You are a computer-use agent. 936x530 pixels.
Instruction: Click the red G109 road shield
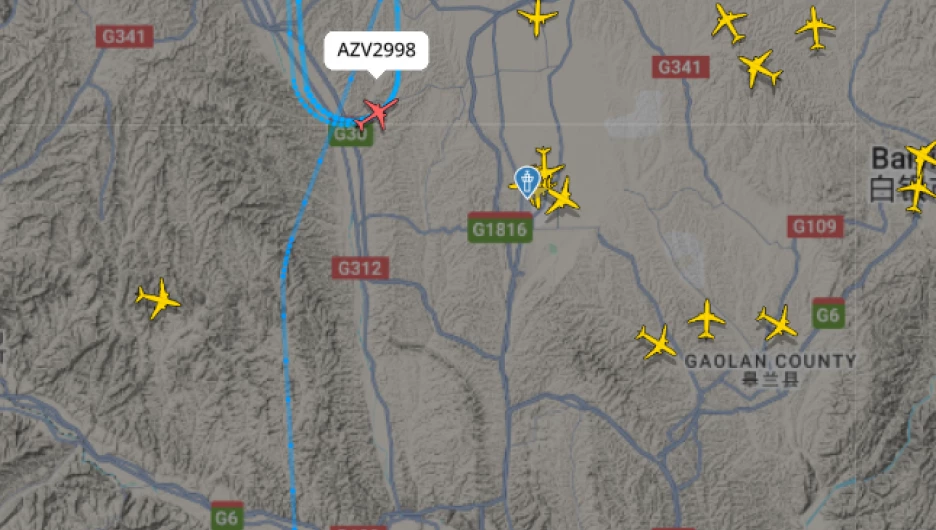(x=815, y=226)
